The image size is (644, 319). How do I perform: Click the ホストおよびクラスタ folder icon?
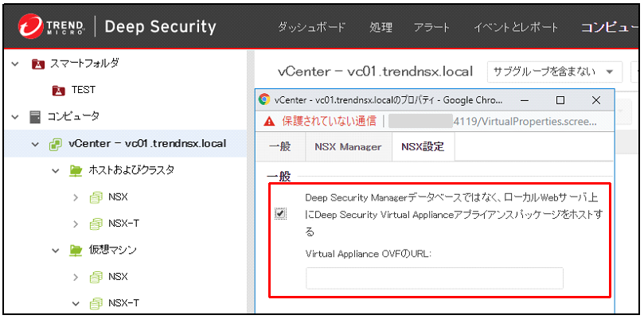point(76,170)
